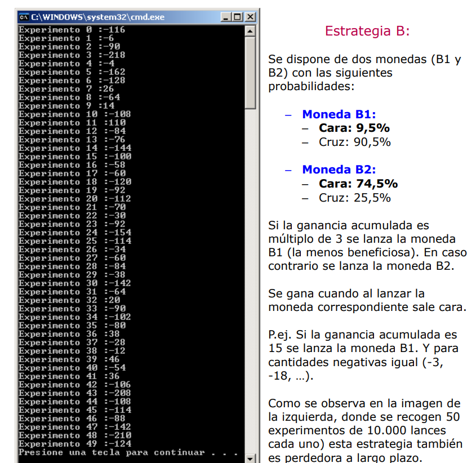The height and width of the screenshot is (463, 476).
Task: Click the line 'Experimento 43 :-208'
Action: click(x=75, y=393)
